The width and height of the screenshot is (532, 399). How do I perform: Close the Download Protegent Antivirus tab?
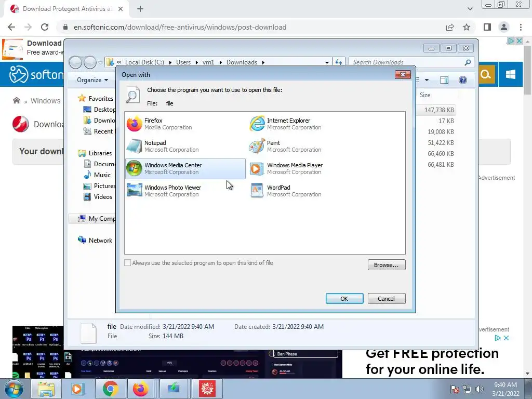pyautogui.click(x=121, y=9)
